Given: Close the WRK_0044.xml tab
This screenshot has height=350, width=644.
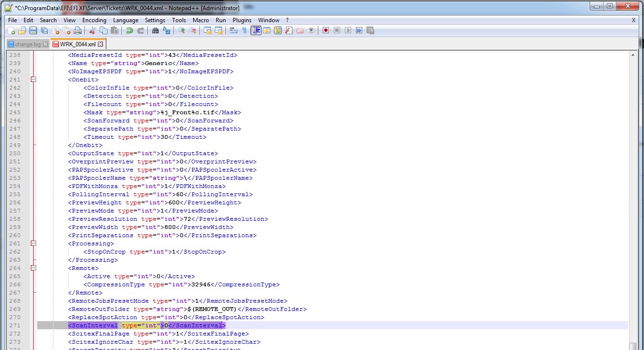Looking at the screenshot, I should [101, 44].
